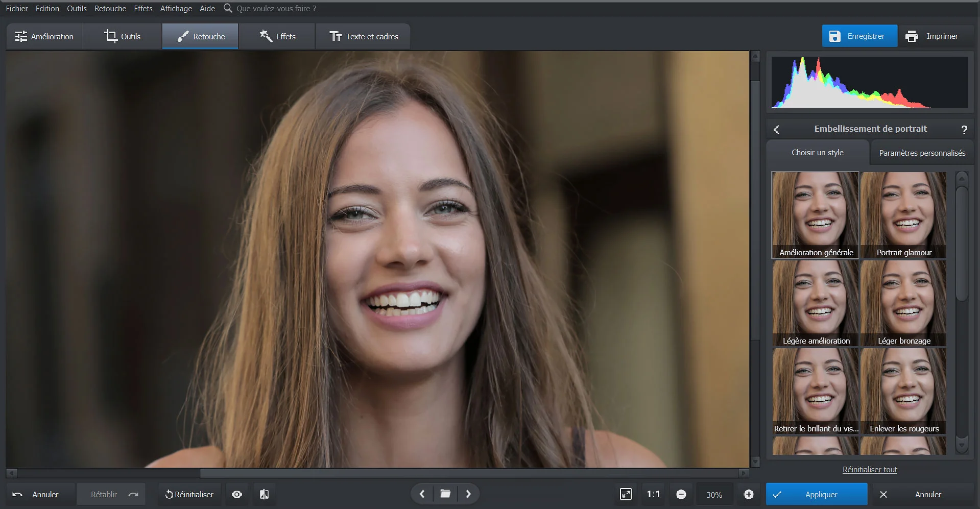This screenshot has width=980, height=509.
Task: Click the image vertical scrollbar up arrow
Action: point(755,57)
